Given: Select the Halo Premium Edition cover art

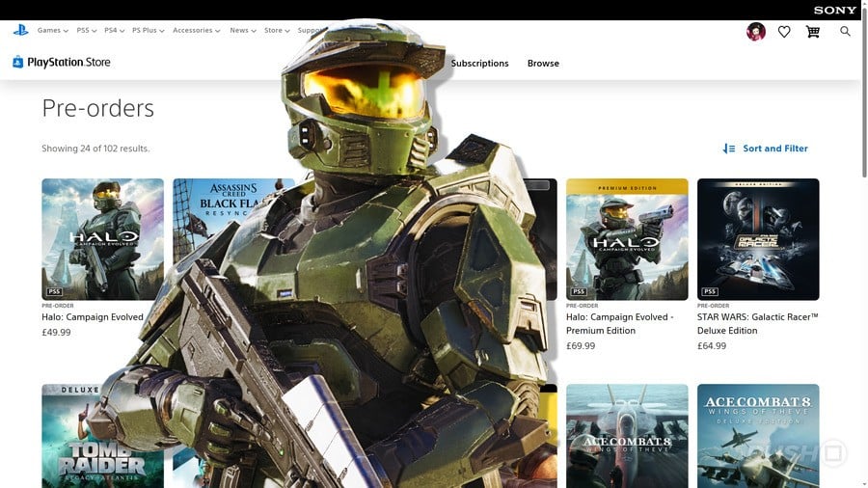Looking at the screenshot, I should (x=627, y=239).
